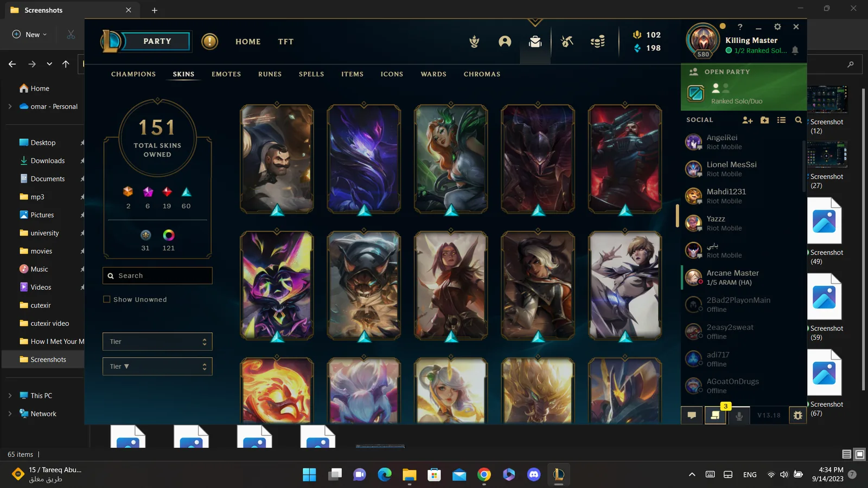
Task: Expand the Network tree item
Action: pyautogui.click(x=10, y=413)
